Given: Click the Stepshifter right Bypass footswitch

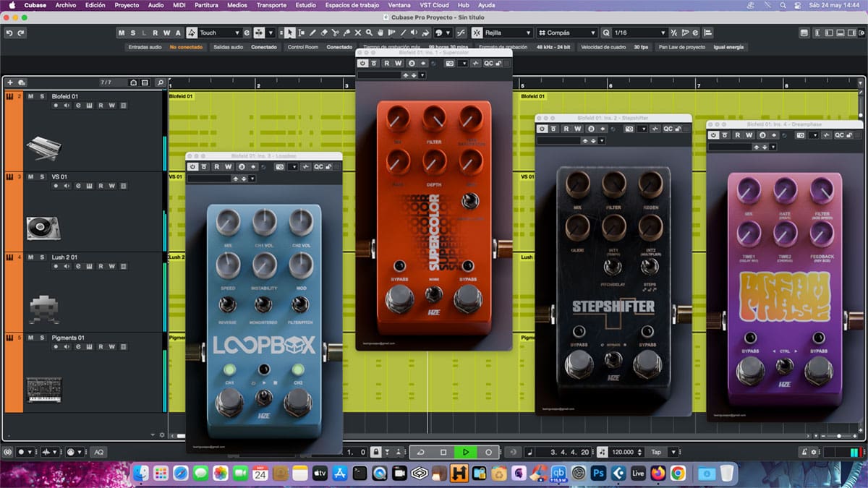Looking at the screenshot, I should (x=647, y=365).
